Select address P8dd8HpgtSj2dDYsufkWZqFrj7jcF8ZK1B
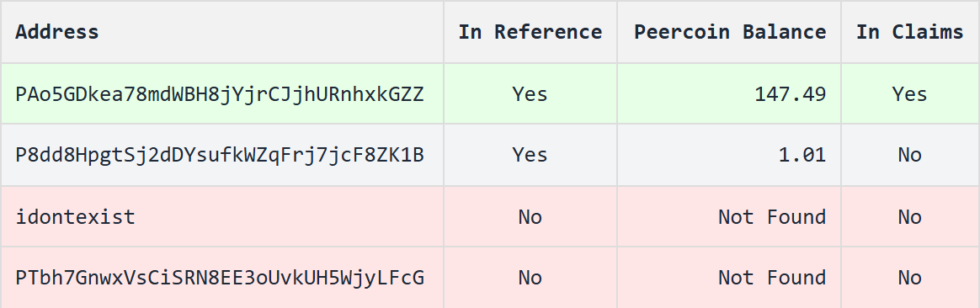The width and height of the screenshot is (980, 308). point(220,155)
